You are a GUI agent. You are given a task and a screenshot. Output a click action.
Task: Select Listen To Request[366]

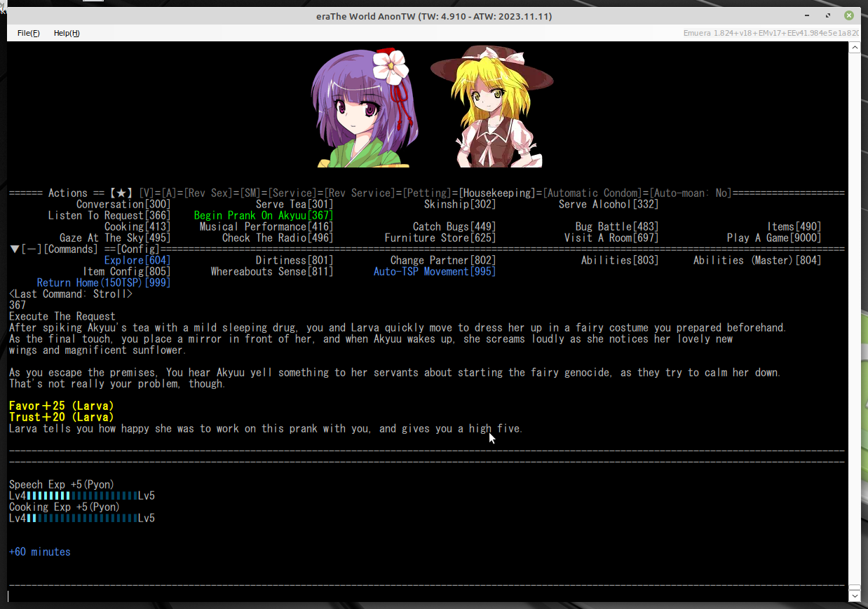click(x=109, y=216)
